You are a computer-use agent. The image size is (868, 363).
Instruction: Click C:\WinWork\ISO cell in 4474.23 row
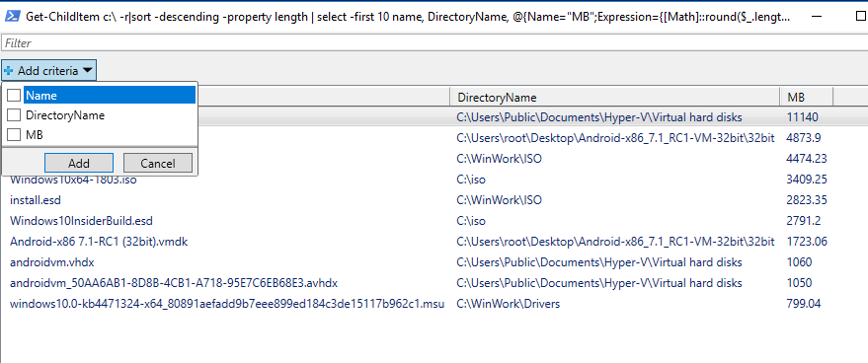[500, 159]
